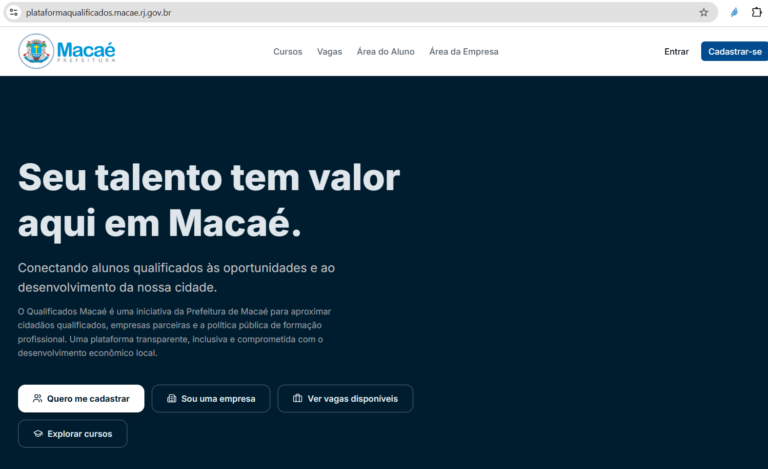This screenshot has height=469, width=768.
Task: View site information icon in address bar
Action: click(x=14, y=13)
